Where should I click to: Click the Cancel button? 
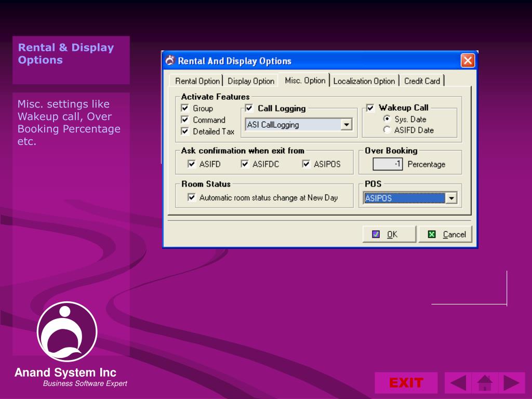tap(445, 234)
